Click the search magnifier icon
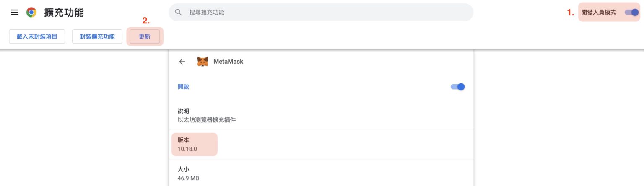The height and width of the screenshot is (186, 644). [x=178, y=13]
